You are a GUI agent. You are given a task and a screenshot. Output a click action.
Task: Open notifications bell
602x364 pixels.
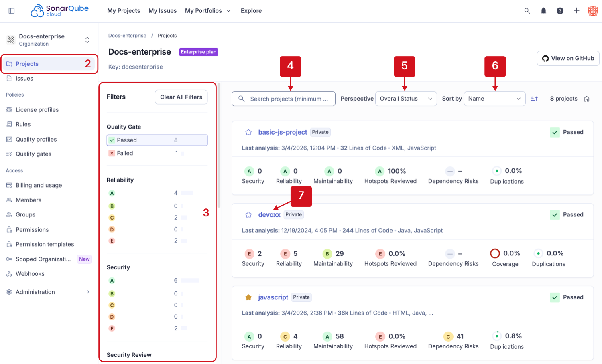coord(543,11)
